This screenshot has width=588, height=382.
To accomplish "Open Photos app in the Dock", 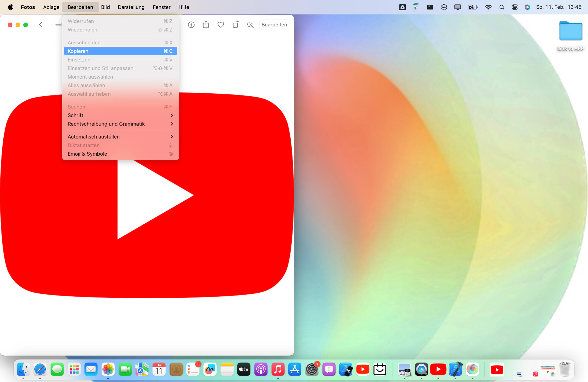I will point(108,369).
